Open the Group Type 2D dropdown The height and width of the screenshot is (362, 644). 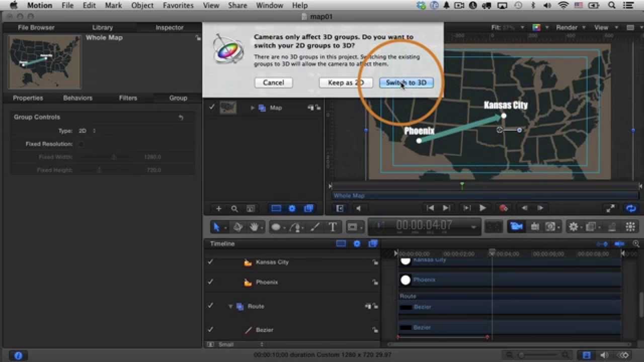87,131
